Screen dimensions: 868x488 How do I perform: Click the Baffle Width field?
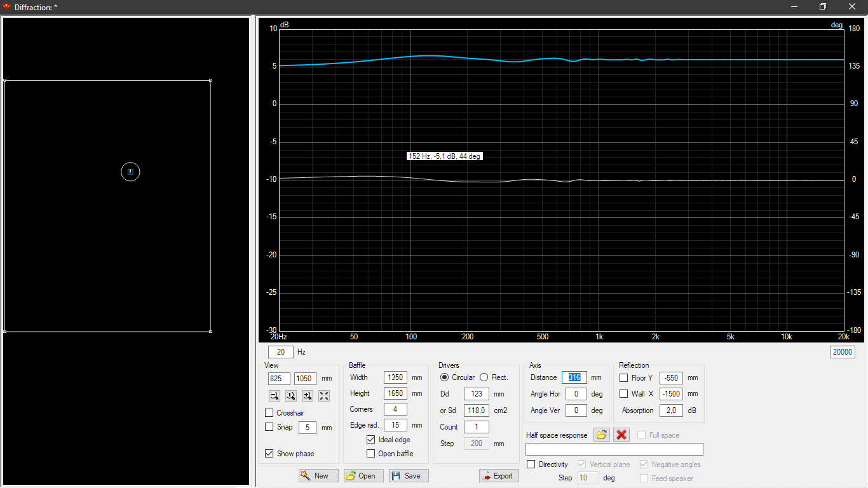pyautogui.click(x=395, y=377)
